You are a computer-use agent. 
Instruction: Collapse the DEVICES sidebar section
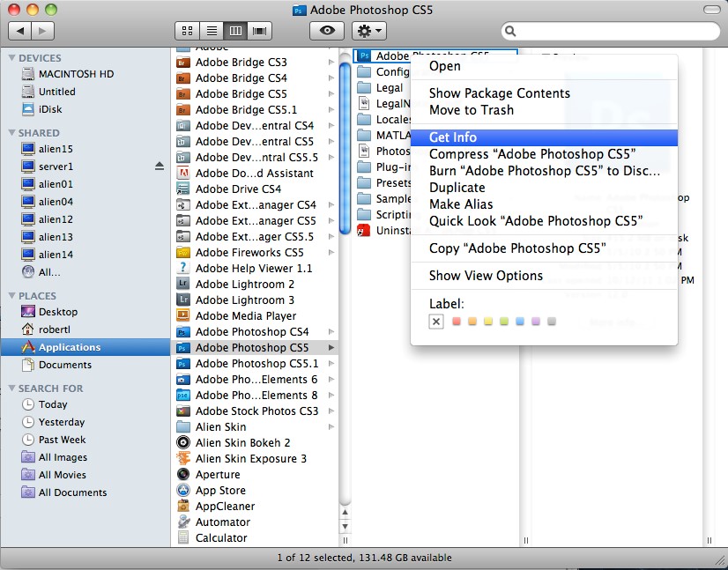coord(12,58)
